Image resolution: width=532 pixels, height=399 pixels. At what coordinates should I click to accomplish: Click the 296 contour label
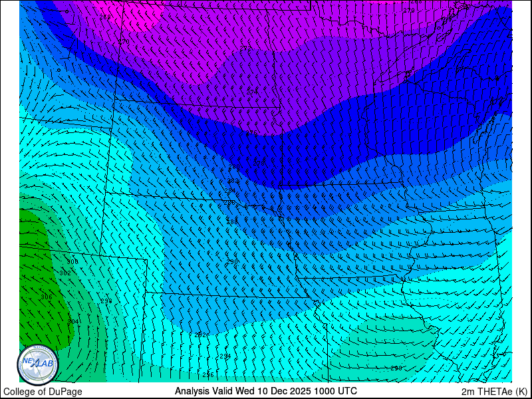click(x=208, y=375)
